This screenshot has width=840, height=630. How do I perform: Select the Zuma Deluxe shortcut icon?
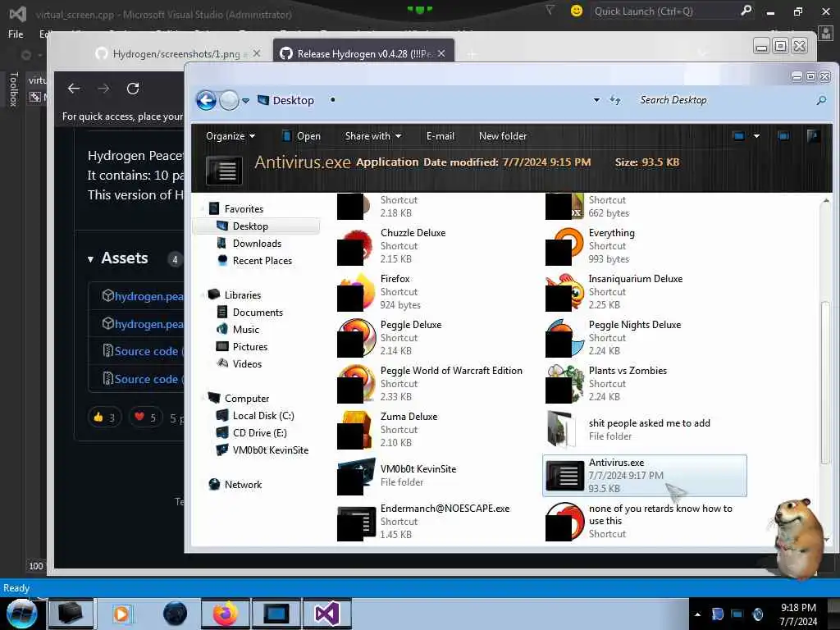356,430
